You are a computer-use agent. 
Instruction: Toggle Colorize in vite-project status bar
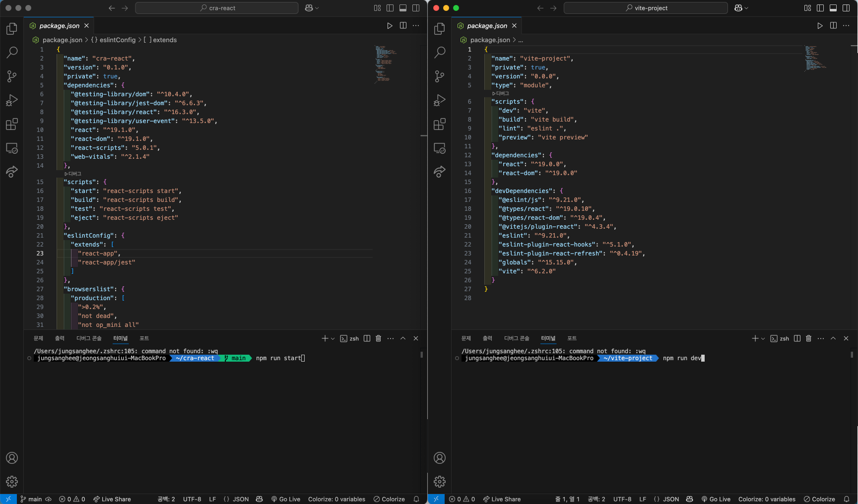coord(819,499)
